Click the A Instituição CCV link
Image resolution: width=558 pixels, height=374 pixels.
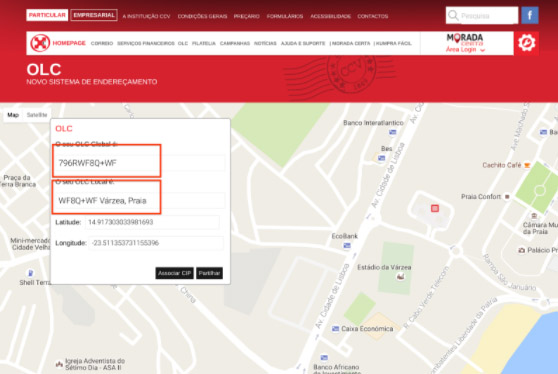(x=146, y=16)
